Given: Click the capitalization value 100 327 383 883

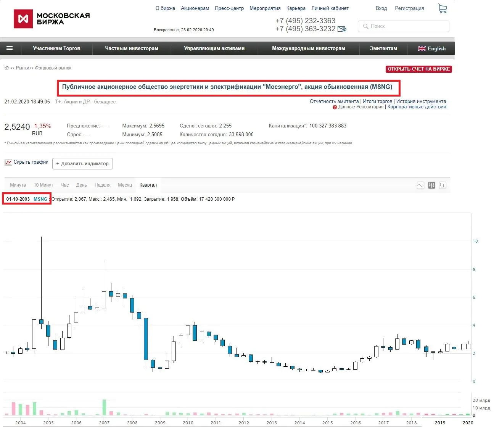Looking at the screenshot, I should (x=328, y=126).
